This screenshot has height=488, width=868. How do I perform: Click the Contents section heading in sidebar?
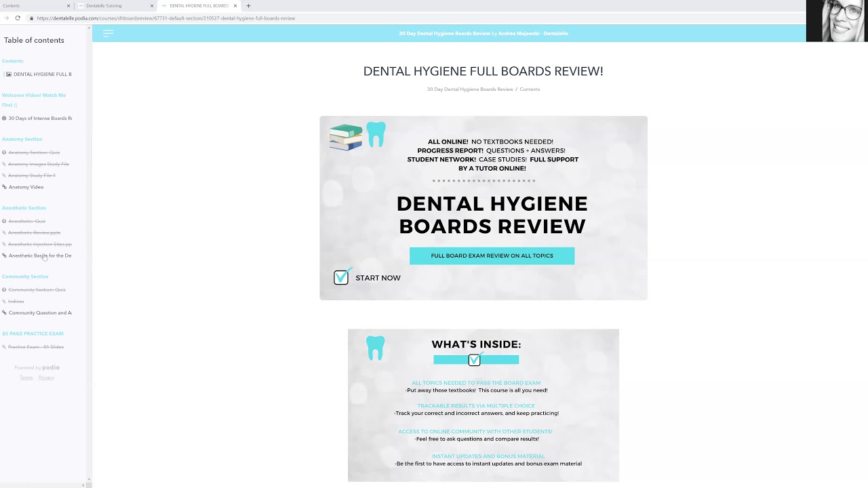(x=12, y=61)
